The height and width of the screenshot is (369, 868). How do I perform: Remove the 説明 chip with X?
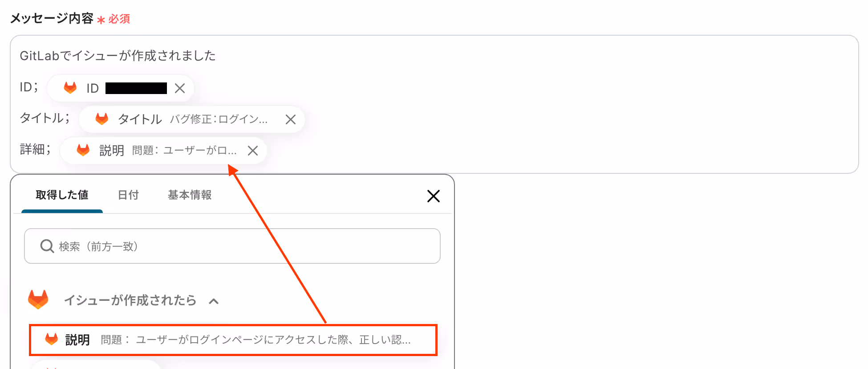[x=253, y=151]
